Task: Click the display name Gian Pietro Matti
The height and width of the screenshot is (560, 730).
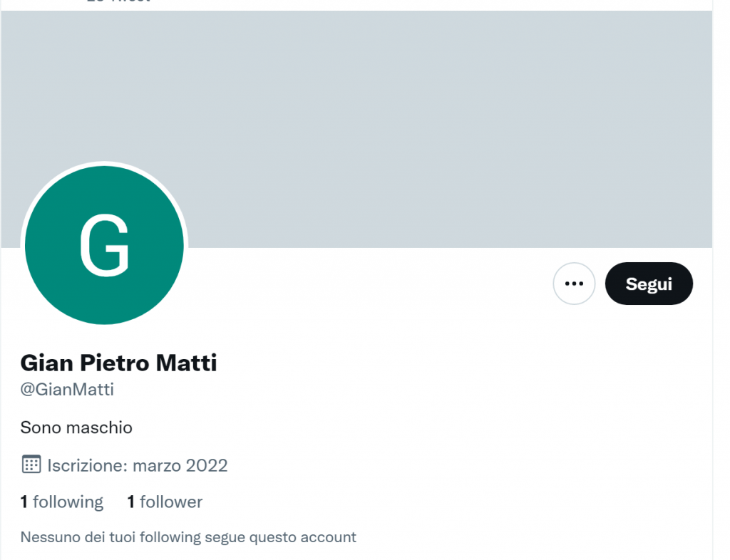Action: point(119,363)
